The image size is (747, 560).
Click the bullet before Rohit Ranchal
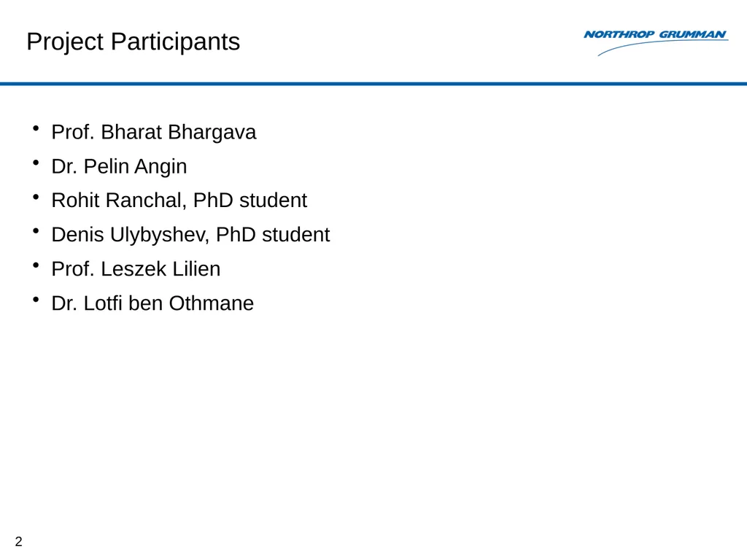click(x=36, y=197)
